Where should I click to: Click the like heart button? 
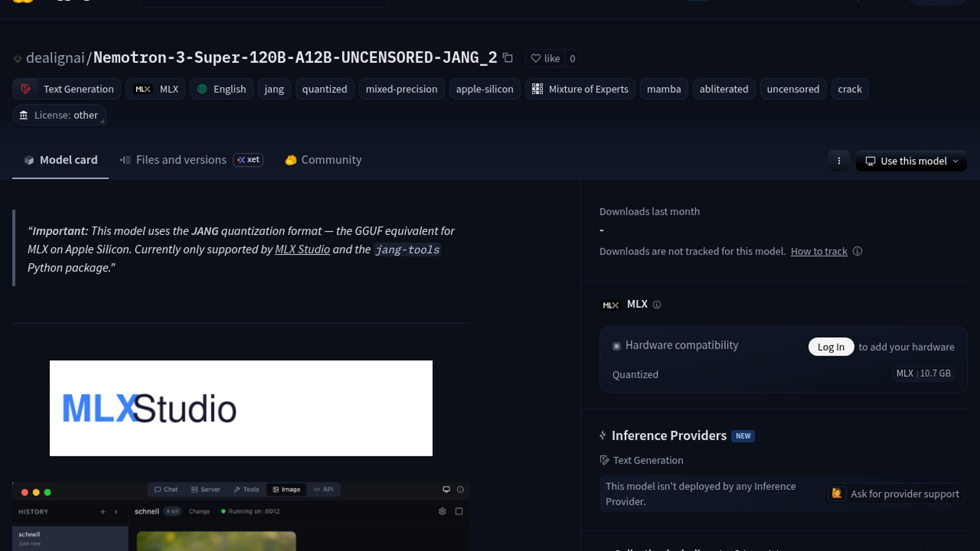[x=545, y=58]
